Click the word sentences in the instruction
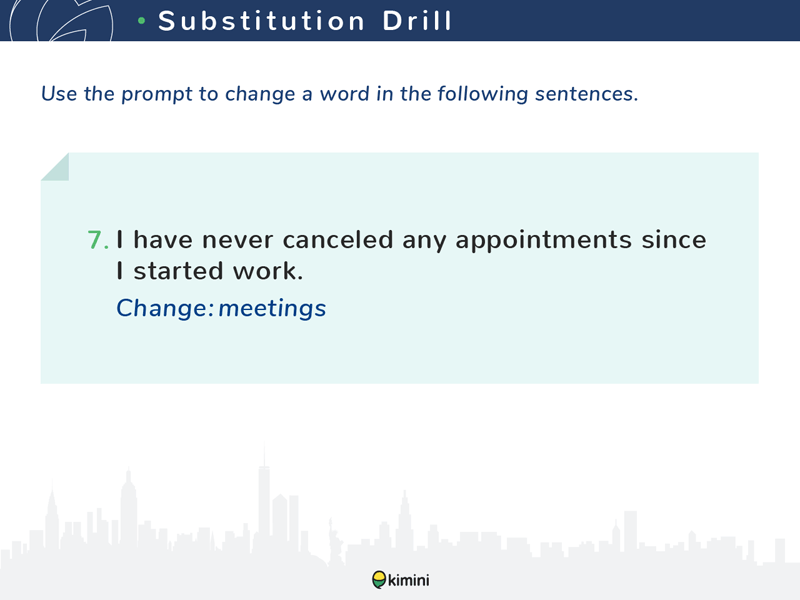Image resolution: width=800 pixels, height=600 pixels. tap(586, 94)
